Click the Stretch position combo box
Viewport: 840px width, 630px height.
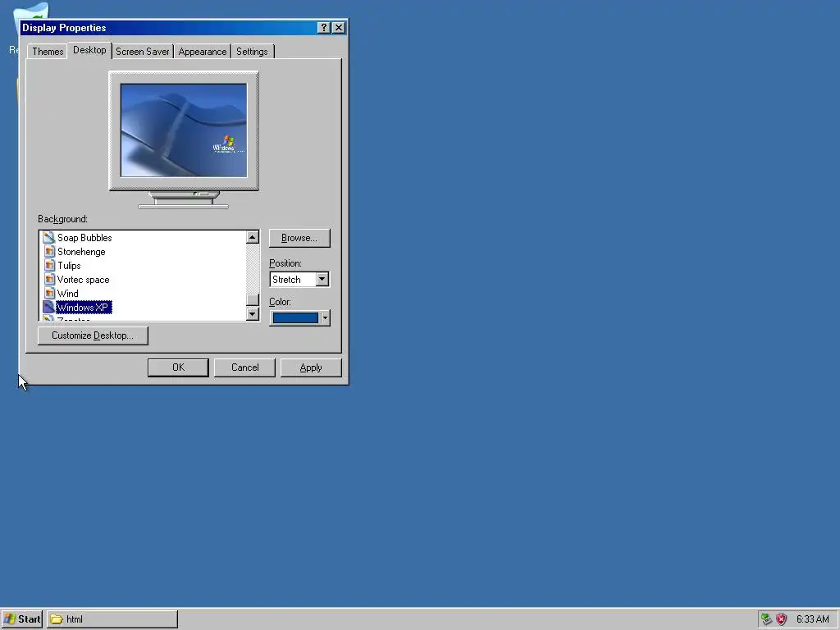(x=299, y=279)
